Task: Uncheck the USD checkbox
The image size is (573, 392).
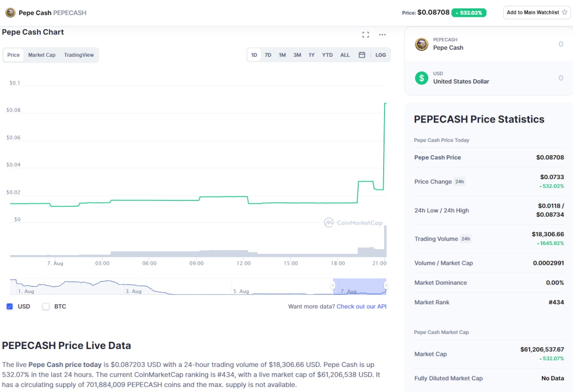Action: [10, 307]
